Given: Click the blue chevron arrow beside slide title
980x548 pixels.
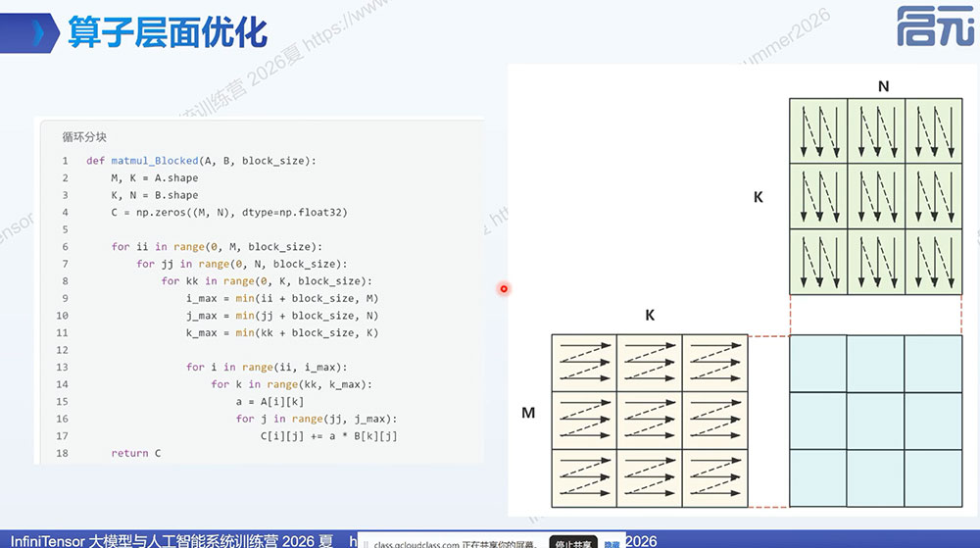Looking at the screenshot, I should coord(39,32).
